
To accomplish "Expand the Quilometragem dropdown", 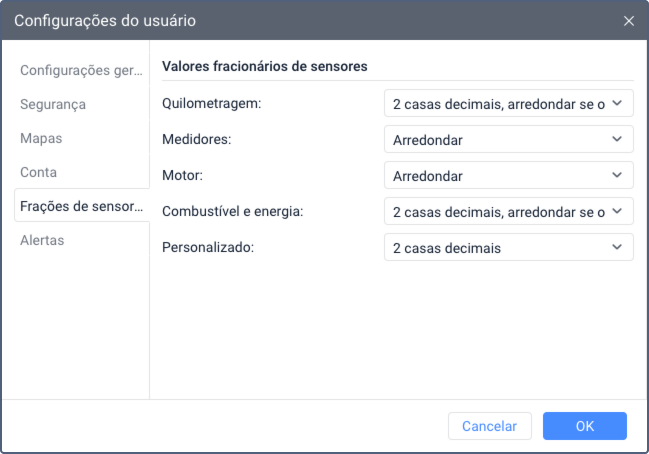I will point(508,103).
